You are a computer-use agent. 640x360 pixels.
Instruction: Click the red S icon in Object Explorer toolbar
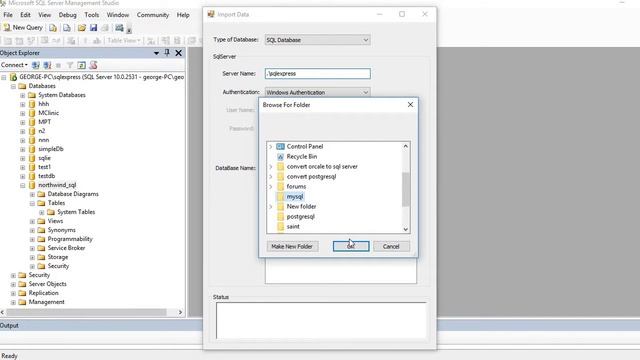93,65
